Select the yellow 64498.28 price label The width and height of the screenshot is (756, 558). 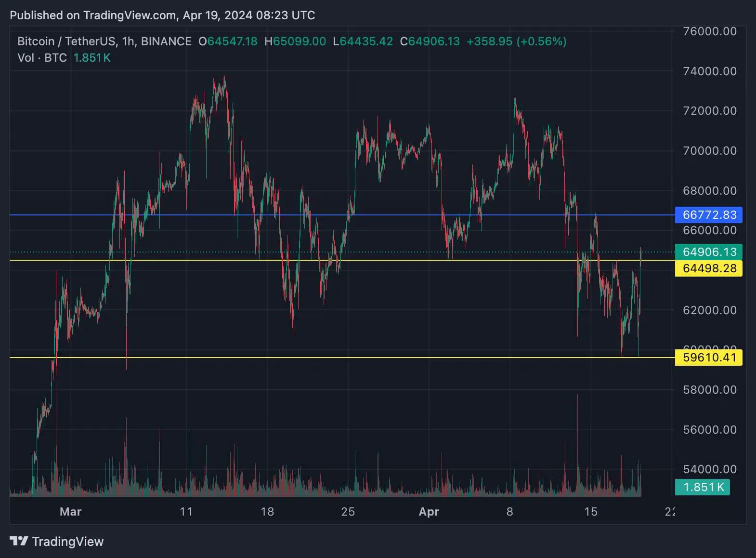pyautogui.click(x=709, y=268)
